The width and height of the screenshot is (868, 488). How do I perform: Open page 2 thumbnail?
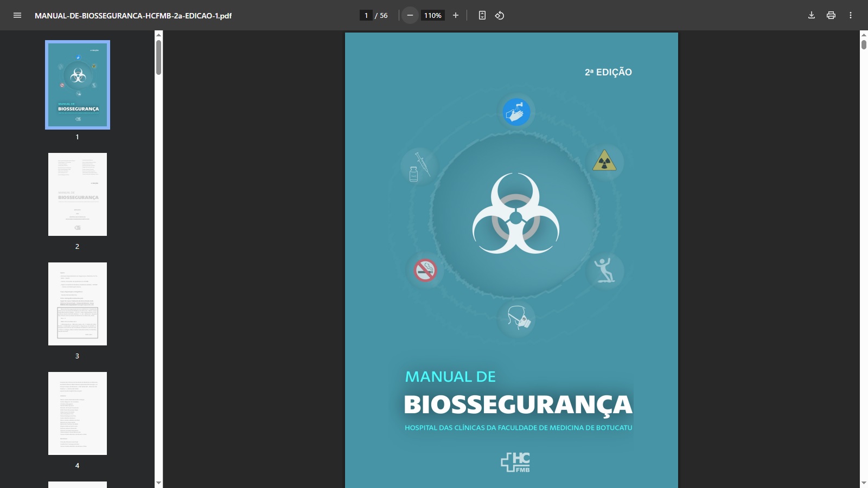click(78, 194)
